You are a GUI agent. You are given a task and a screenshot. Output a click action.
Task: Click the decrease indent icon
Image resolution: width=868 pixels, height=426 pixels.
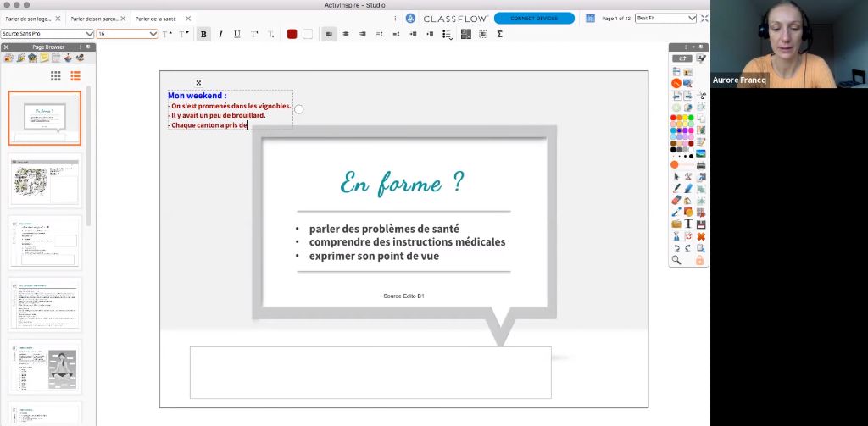pos(430,35)
